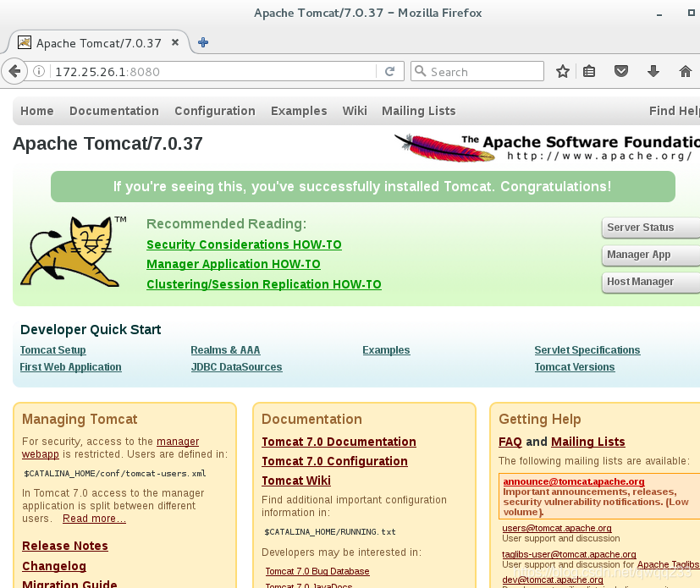Click the Apache Tomcat/7.0.37 page heading
This screenshot has height=588, width=700.
point(107,144)
